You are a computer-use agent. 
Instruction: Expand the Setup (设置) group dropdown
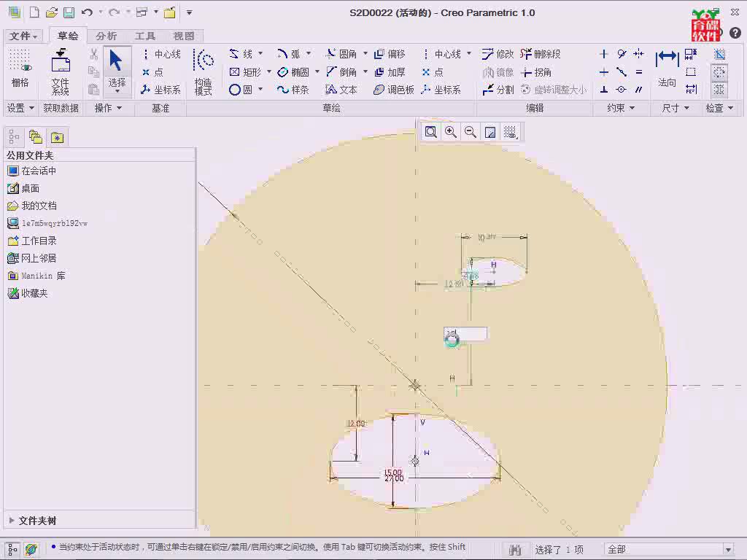(x=20, y=108)
